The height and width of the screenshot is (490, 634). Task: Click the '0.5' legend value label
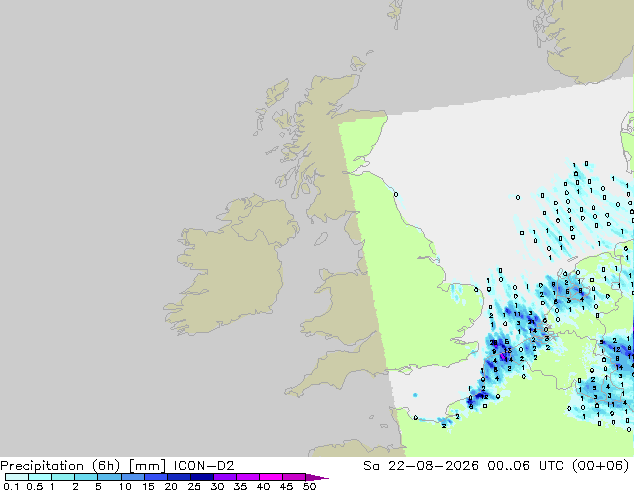(35, 486)
